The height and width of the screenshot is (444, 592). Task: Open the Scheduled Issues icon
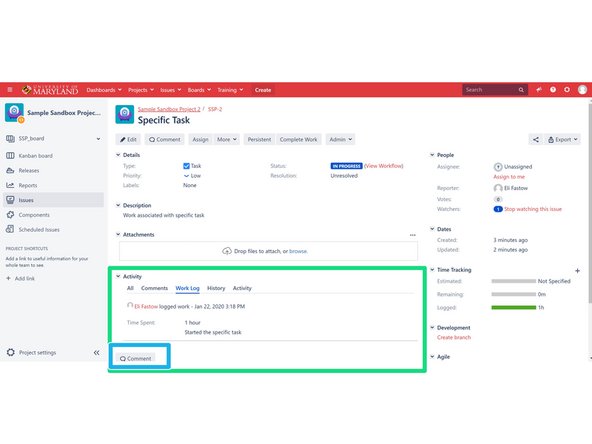(10, 230)
